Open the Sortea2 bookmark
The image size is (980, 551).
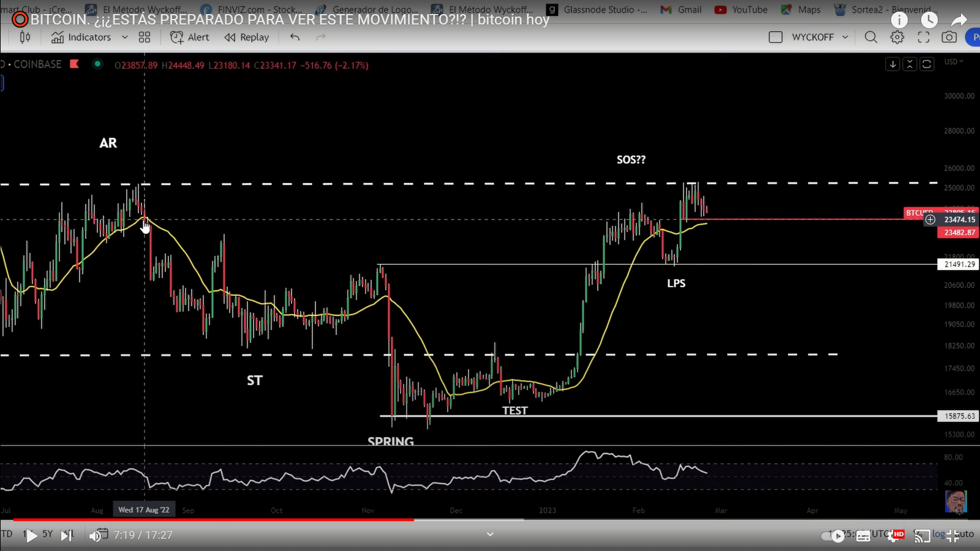pyautogui.click(x=886, y=9)
